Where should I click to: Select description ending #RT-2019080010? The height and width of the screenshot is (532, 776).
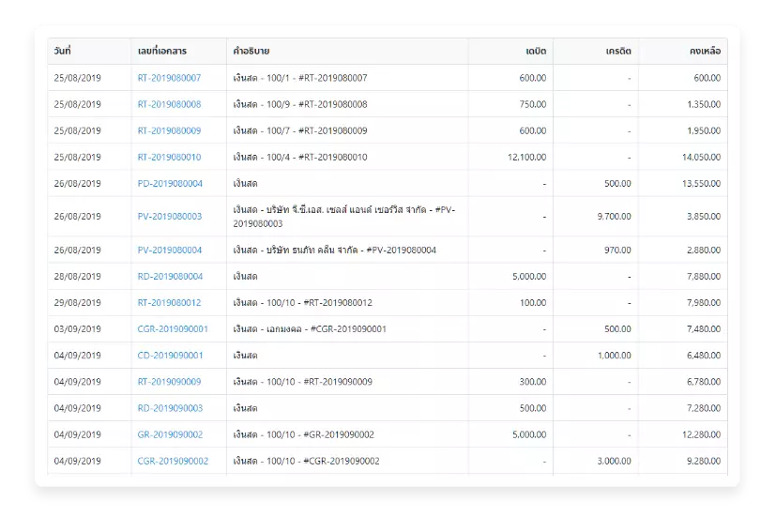[300, 157]
